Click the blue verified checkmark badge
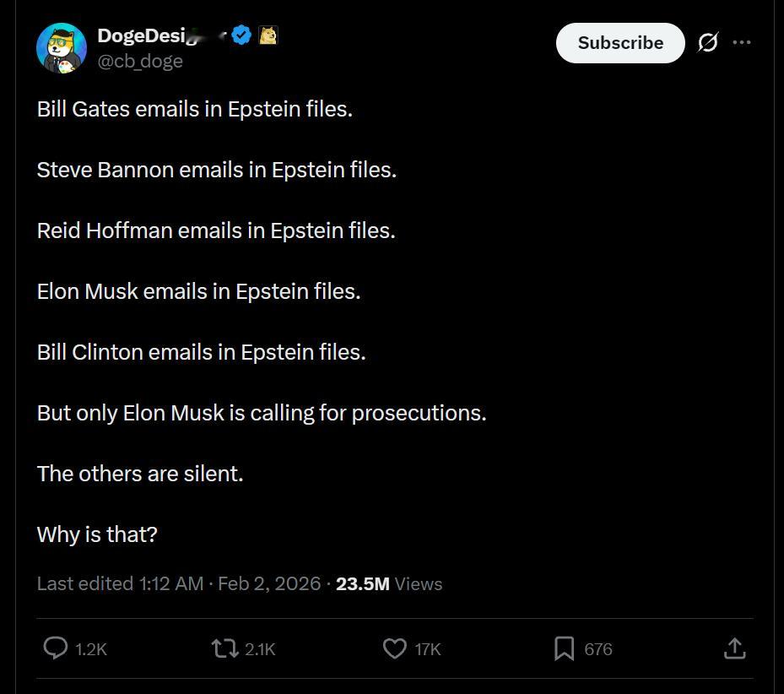This screenshot has width=784, height=694. tap(241, 35)
